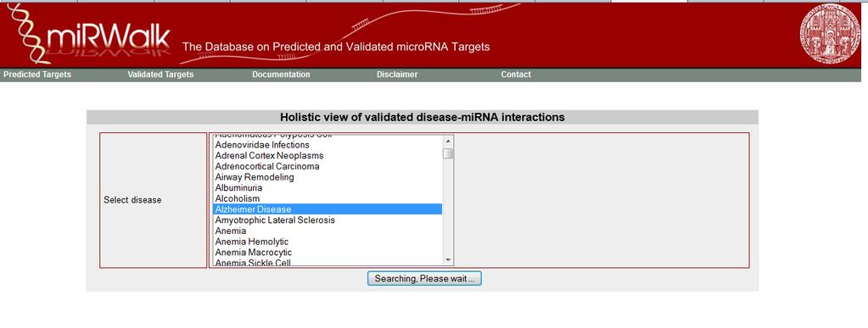Open the Contact page

pos(516,74)
